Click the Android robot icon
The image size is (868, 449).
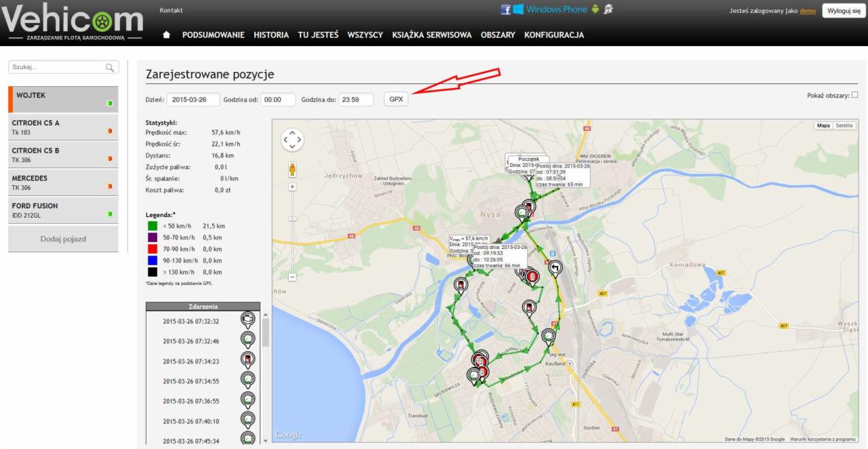595,9
